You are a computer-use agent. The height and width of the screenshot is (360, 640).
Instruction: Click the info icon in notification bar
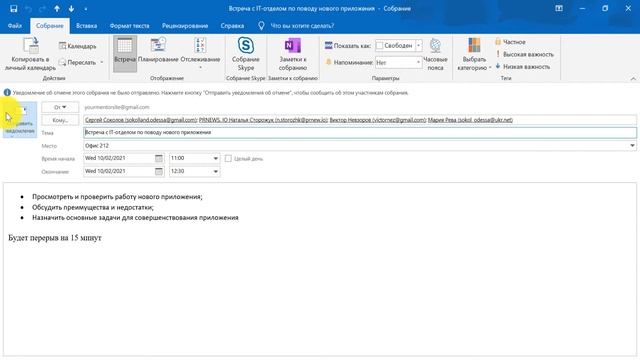point(7,93)
